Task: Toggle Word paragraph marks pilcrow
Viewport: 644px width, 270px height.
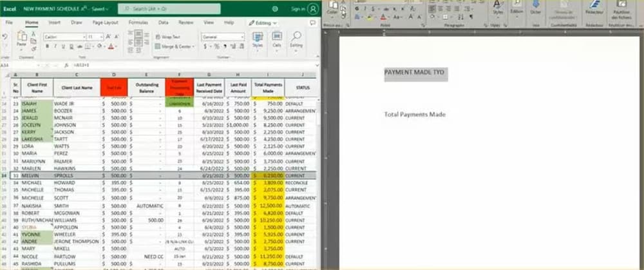Action: click(x=471, y=17)
